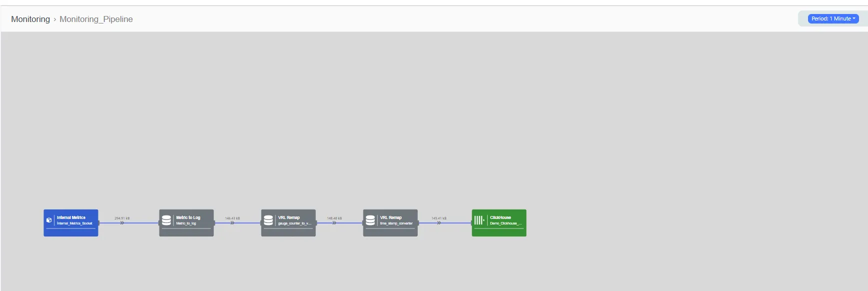Click the flow arrow under 148.48 kB
Image resolution: width=868 pixels, height=291 pixels.
click(x=334, y=223)
